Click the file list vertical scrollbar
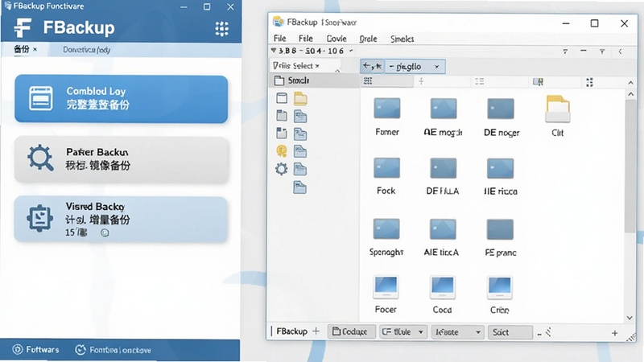 [630, 167]
